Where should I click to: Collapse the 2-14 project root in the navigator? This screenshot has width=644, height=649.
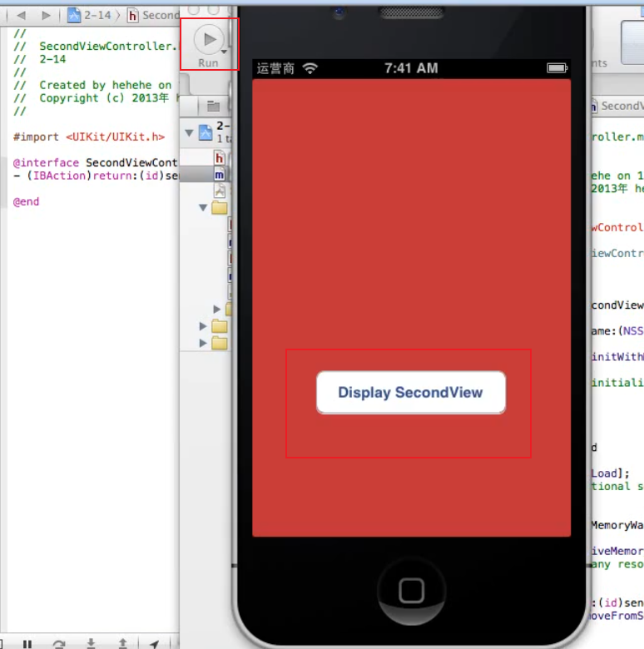click(x=189, y=132)
